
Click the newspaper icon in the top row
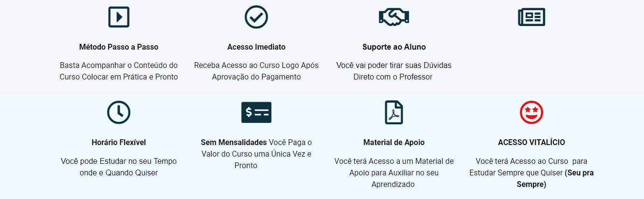[532, 17]
